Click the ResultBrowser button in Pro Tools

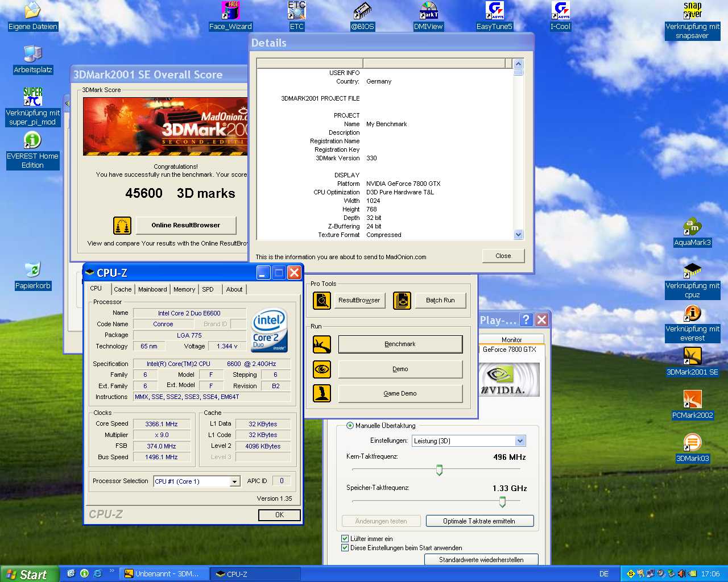pos(359,300)
